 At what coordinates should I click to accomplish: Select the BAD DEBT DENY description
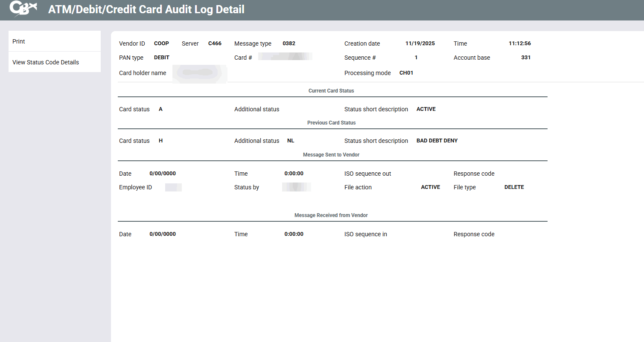437,141
